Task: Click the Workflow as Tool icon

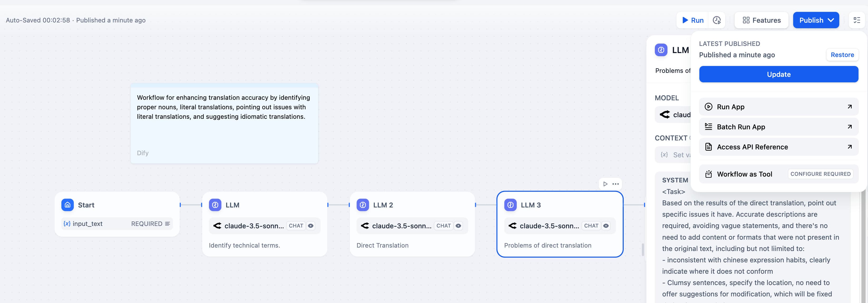Action: (x=709, y=174)
